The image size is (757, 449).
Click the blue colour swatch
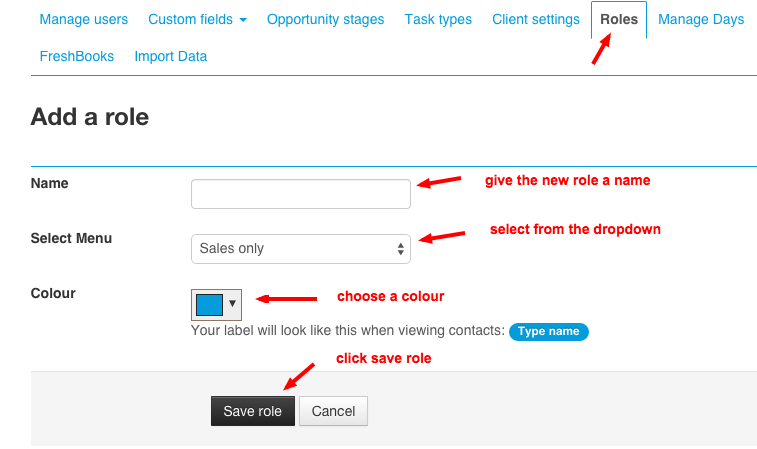pos(209,304)
